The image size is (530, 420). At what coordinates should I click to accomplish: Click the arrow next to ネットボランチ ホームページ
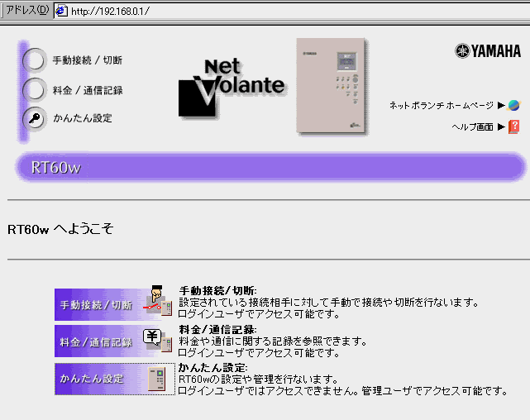pos(501,106)
